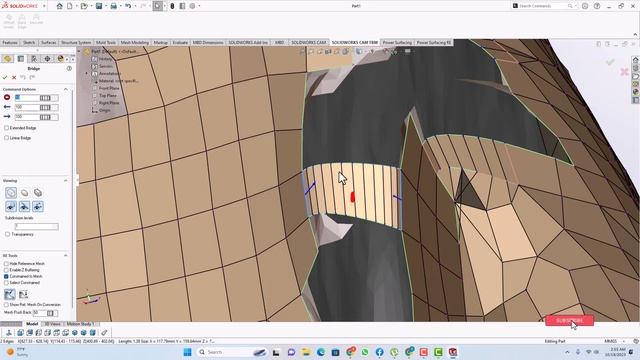640x360 pixels.
Task: Cancel the Bridge command with the red X
Action: pyautogui.click(x=14, y=77)
